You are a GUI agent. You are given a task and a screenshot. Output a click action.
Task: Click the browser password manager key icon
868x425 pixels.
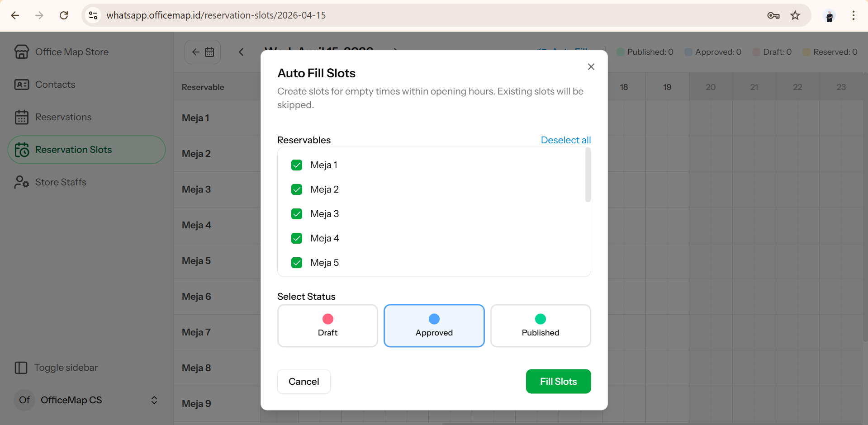[773, 15]
